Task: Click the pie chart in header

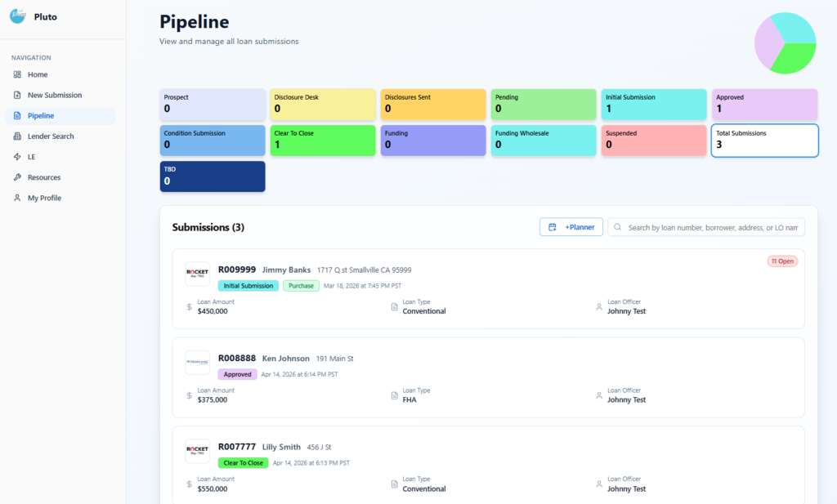Action: (x=785, y=42)
